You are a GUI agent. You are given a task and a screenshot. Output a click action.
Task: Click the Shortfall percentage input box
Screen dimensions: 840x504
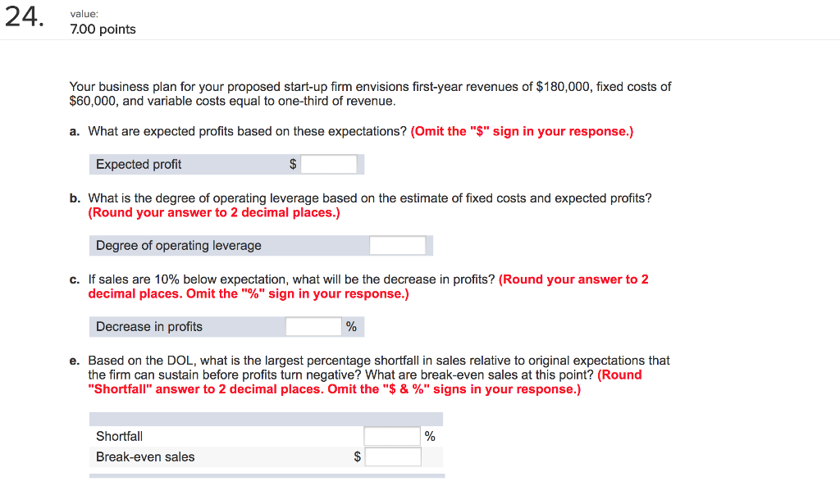[x=392, y=435]
